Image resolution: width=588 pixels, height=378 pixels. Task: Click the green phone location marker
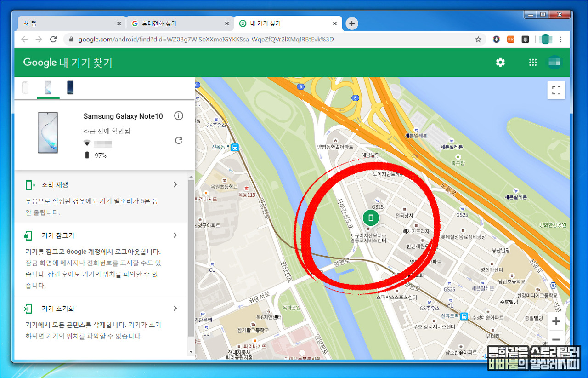(371, 218)
